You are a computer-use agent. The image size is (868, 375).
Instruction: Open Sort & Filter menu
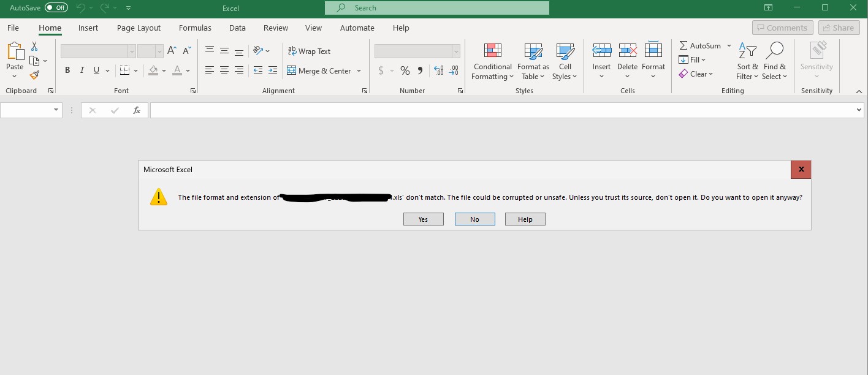coord(747,61)
